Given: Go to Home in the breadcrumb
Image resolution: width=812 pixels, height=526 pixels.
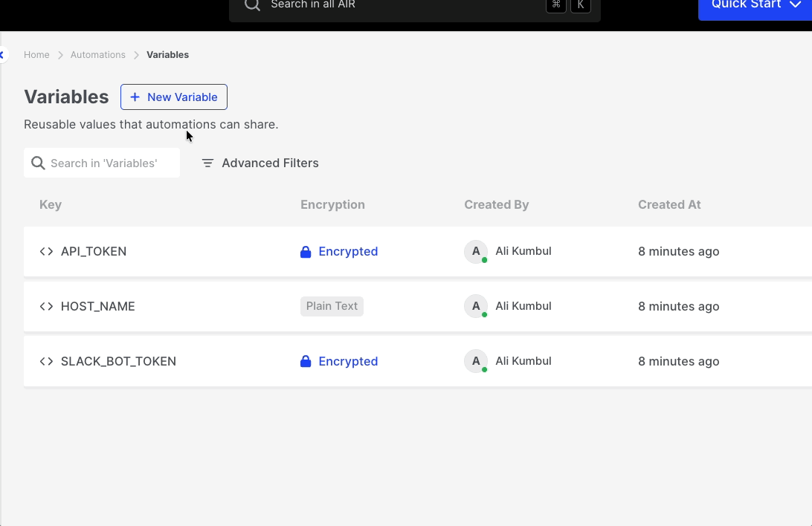Looking at the screenshot, I should point(36,55).
